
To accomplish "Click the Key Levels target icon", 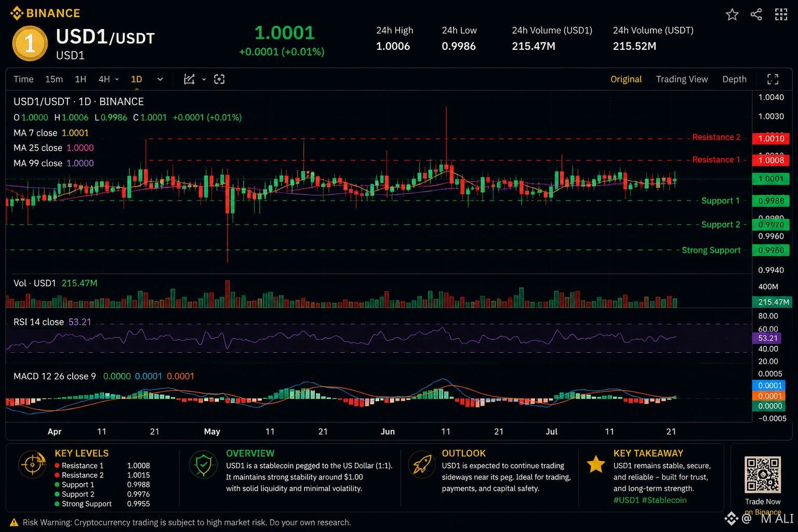I will point(32,464).
